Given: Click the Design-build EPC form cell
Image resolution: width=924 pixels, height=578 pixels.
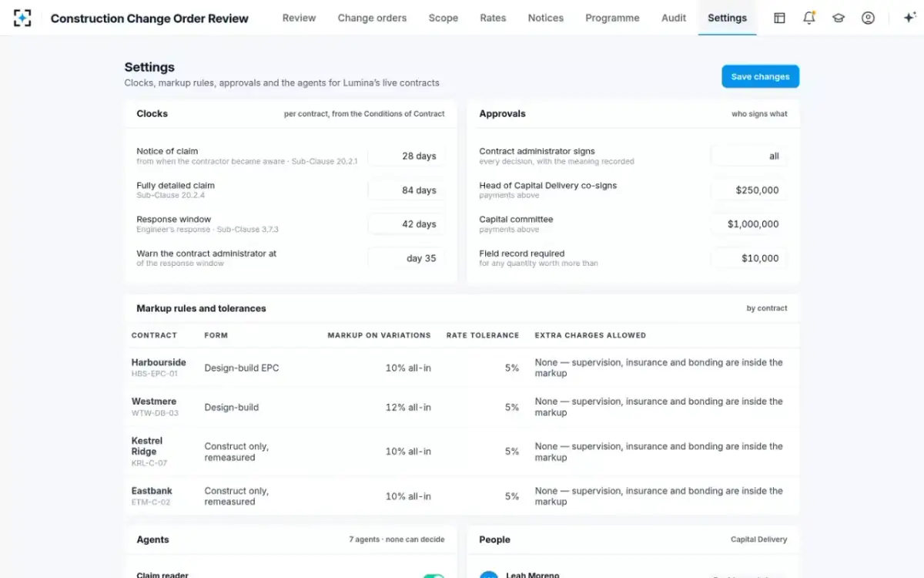Looking at the screenshot, I should click(242, 368).
